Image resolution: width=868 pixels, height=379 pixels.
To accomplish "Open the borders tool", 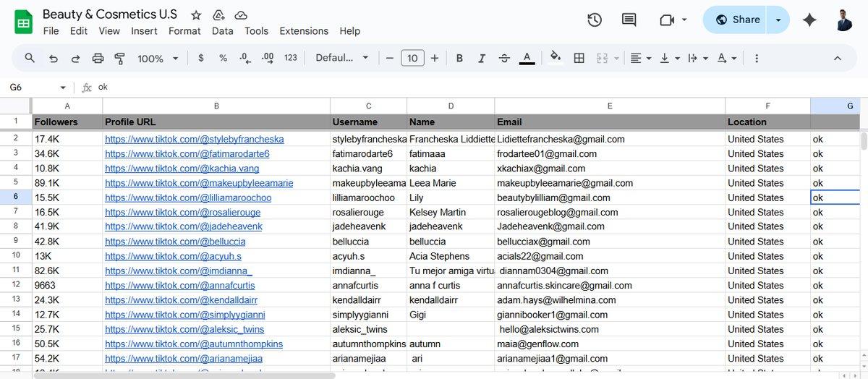I will coord(579,58).
